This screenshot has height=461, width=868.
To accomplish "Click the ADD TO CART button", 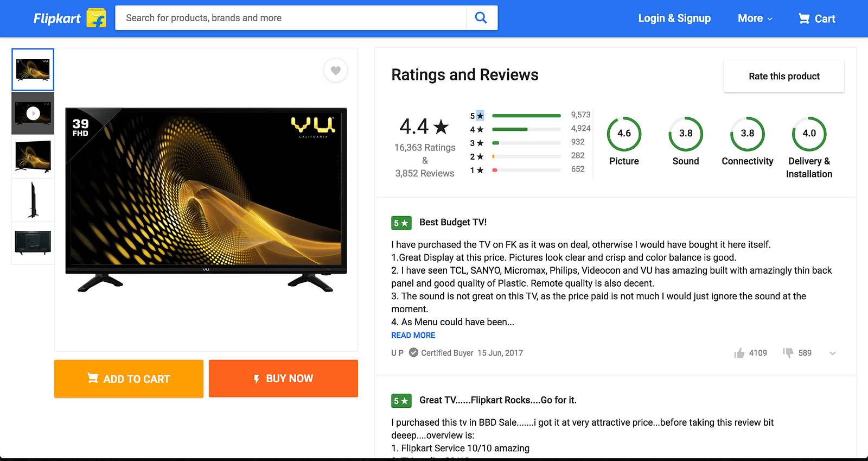I will [x=129, y=378].
